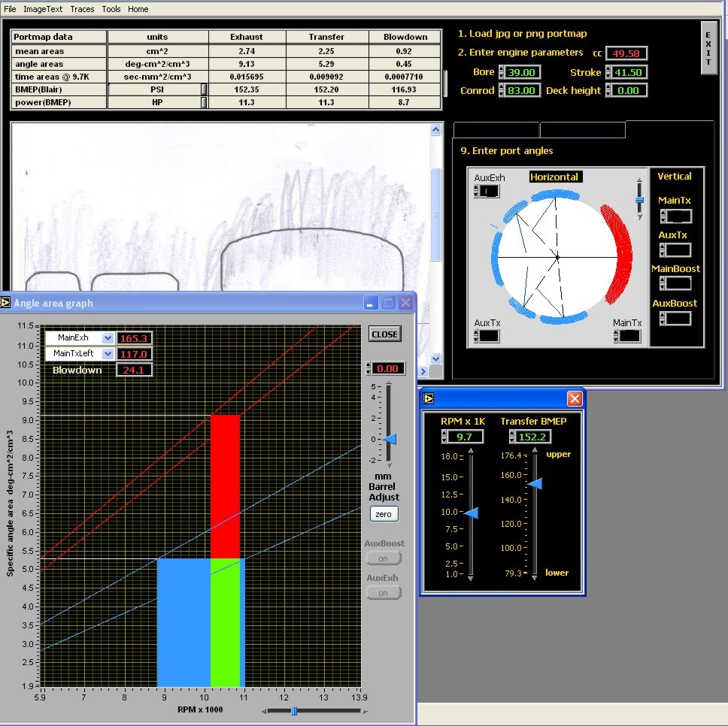
Task: Click the red exhaust bar in the graph
Action: (225, 486)
